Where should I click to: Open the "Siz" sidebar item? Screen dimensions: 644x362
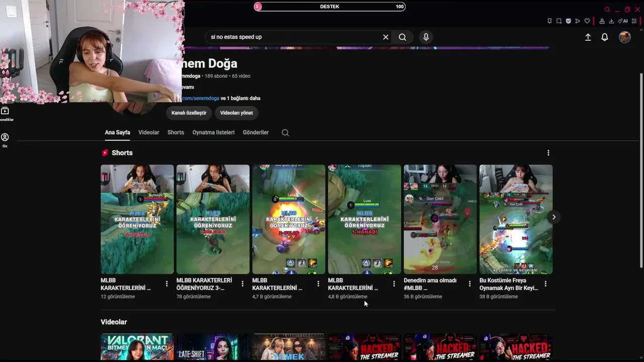pos(5,140)
